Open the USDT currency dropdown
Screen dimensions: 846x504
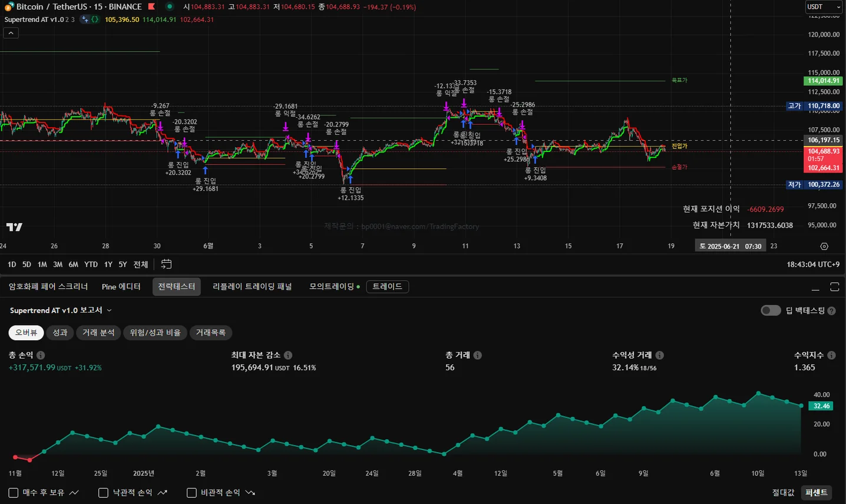click(x=824, y=7)
